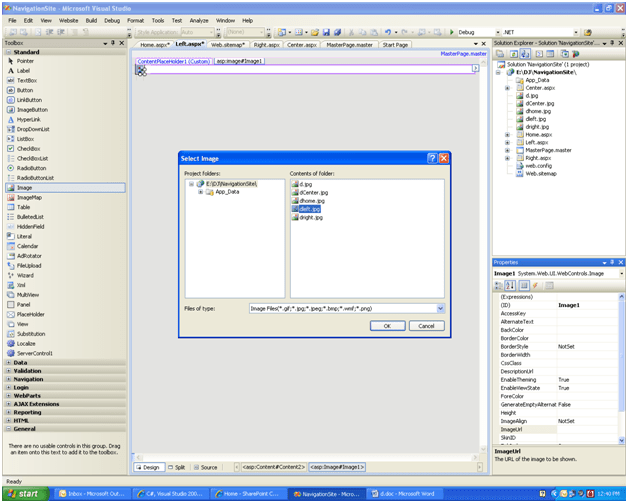
Task: Toggle auto-hide pin on Toolbox panel
Action: 114,44
